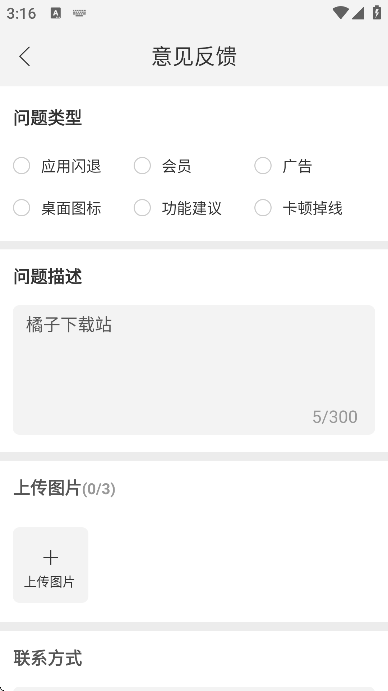Select the 会员 radio option

[x=142, y=166]
